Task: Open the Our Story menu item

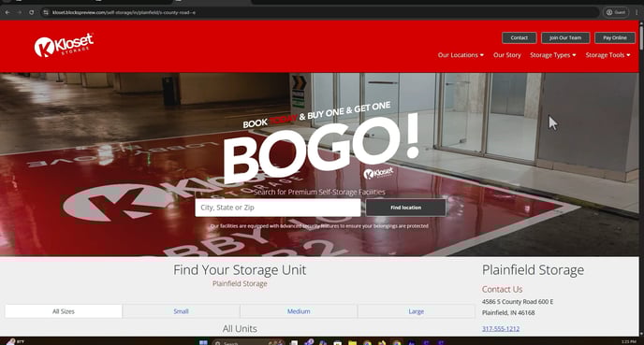Action: pos(506,55)
